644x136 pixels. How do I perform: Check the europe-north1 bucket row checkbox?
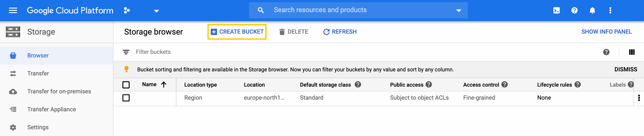(x=126, y=98)
